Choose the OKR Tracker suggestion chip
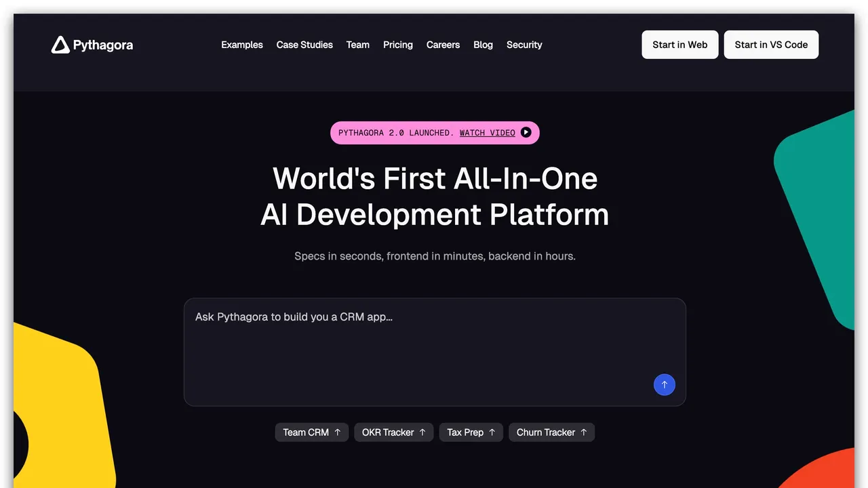The image size is (868, 488). pos(394,432)
